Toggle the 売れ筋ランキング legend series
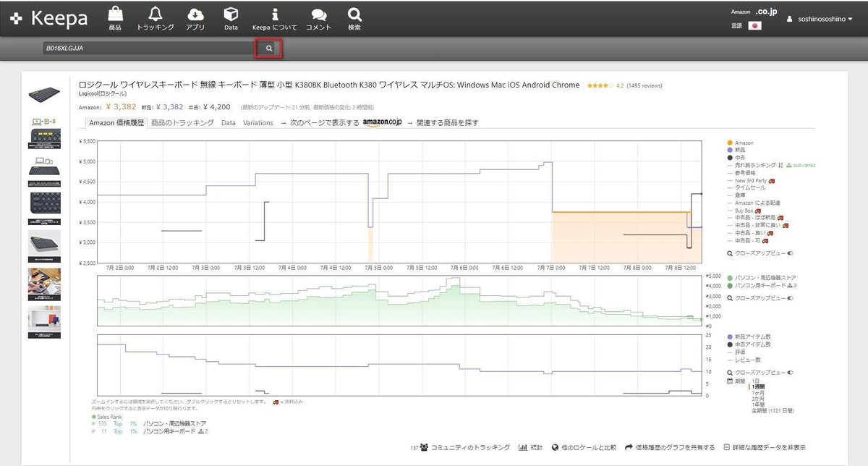 pos(752,165)
